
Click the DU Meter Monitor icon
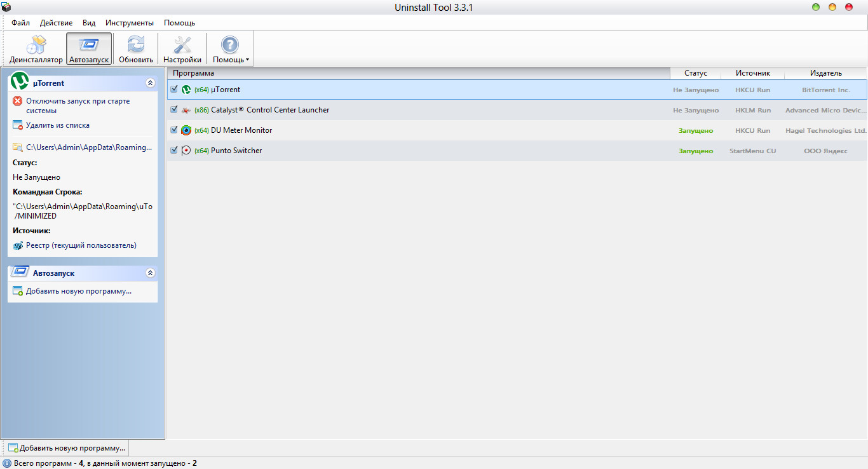[x=186, y=130]
